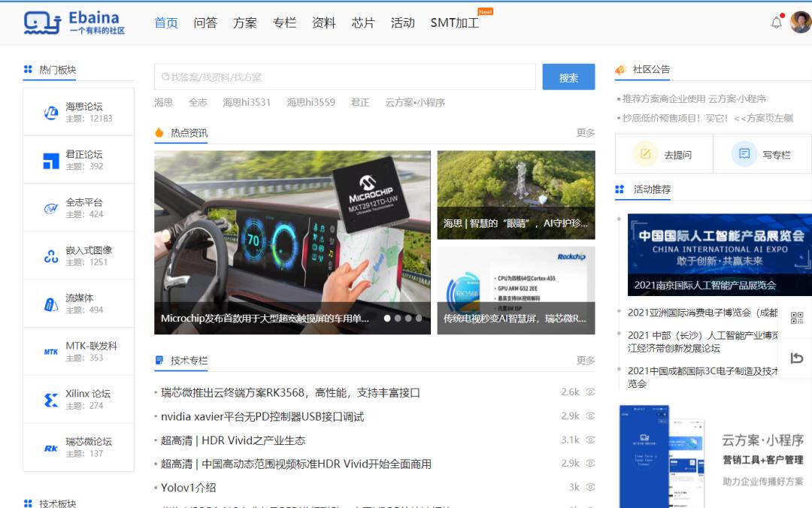Open the Microchip carousel image
The width and height of the screenshot is (812, 508).
(292, 242)
